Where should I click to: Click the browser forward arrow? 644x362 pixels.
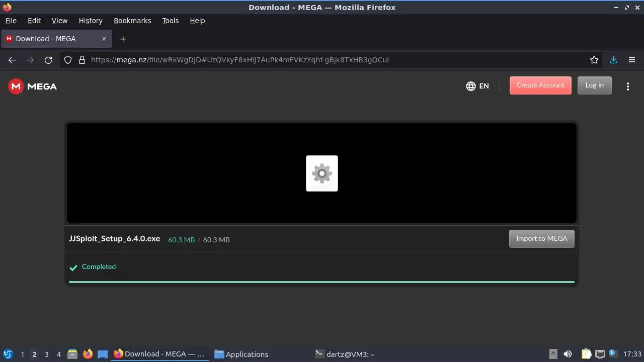[x=30, y=60]
